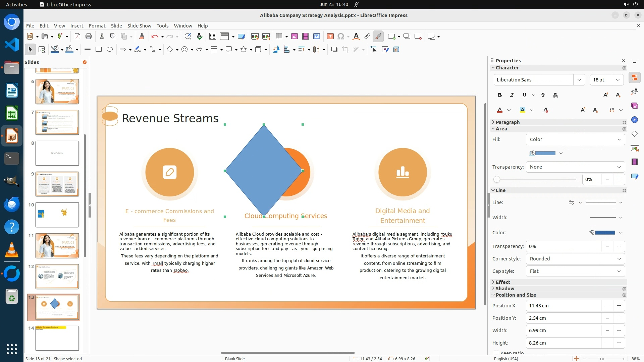
Task: Open the Corner style dropdown
Action: click(575, 259)
